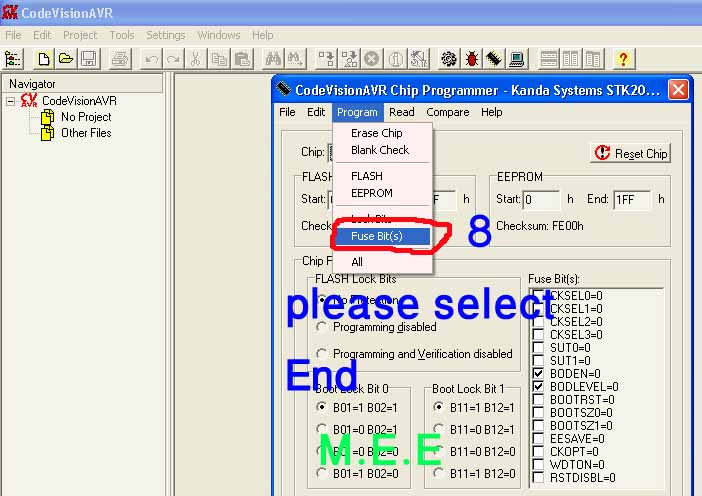Viewport: 702px width, 496px height.
Task: Enable the CKSEL3=0 fuse bit checkbox
Action: point(538,334)
